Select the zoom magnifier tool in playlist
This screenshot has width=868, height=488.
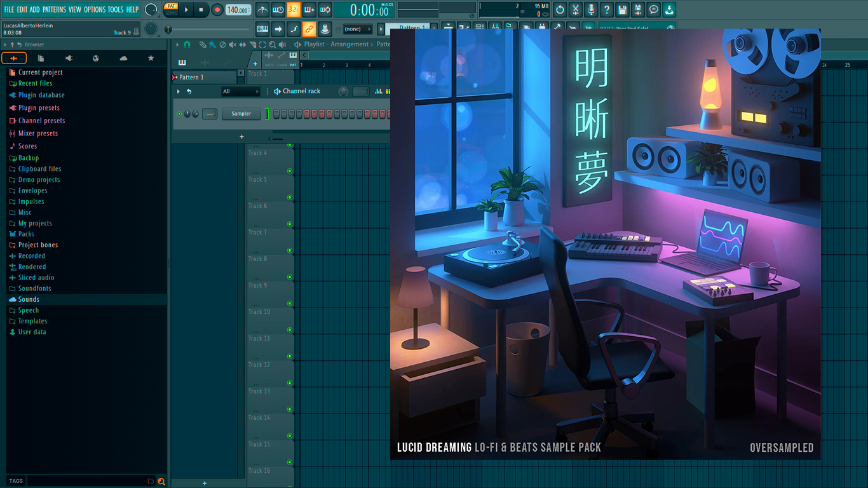272,44
